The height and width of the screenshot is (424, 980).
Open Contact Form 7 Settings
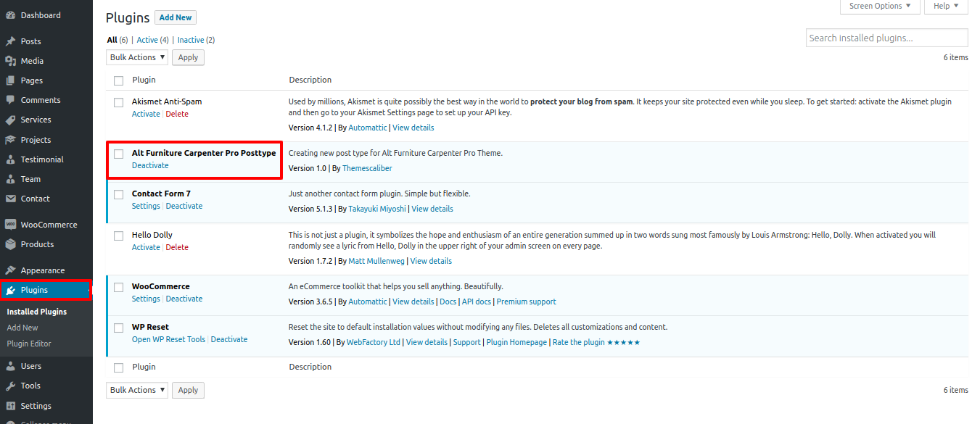146,206
